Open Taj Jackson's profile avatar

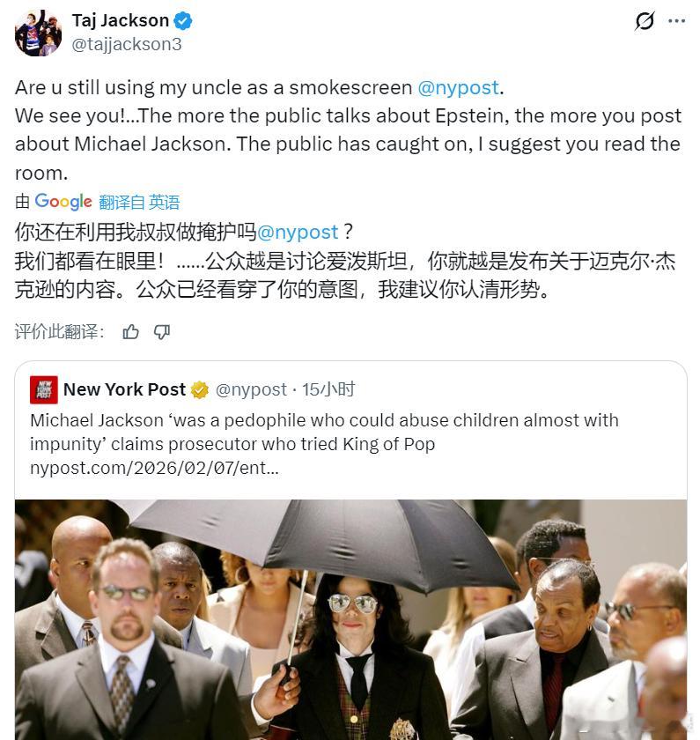pyautogui.click(x=38, y=33)
